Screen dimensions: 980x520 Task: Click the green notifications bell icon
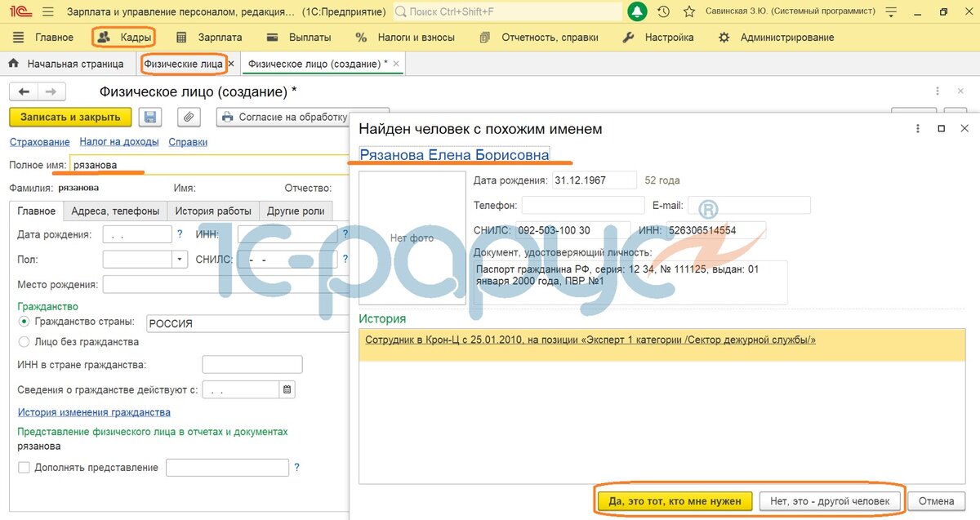[x=637, y=11]
